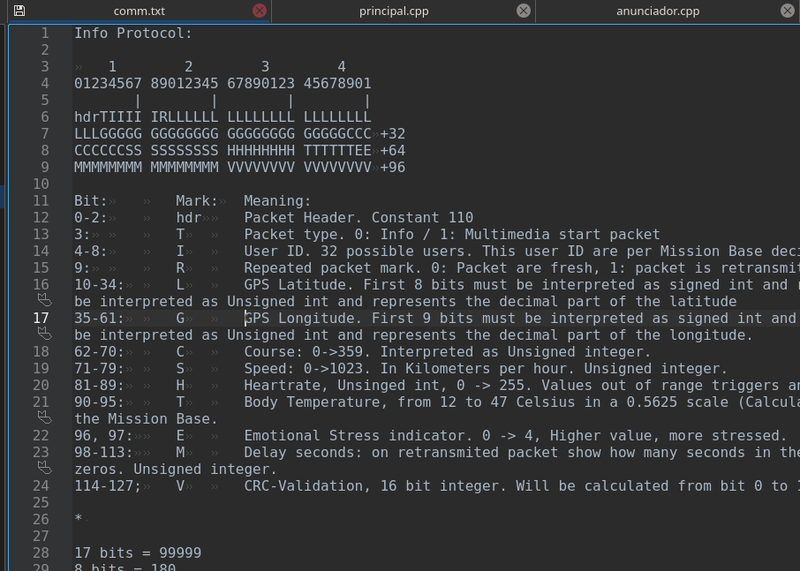The image size is (800, 571).
Task: Click 'Repeated packet mark' line
Action: 521,268
